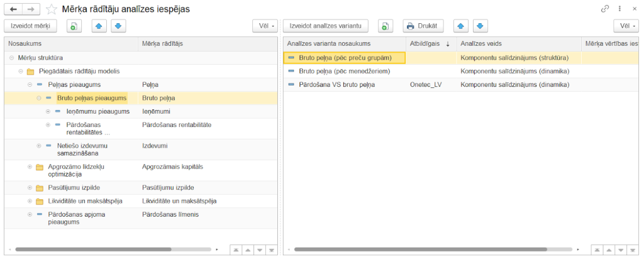Click the Drukāt print button
The image size is (644, 262).
tap(423, 26)
